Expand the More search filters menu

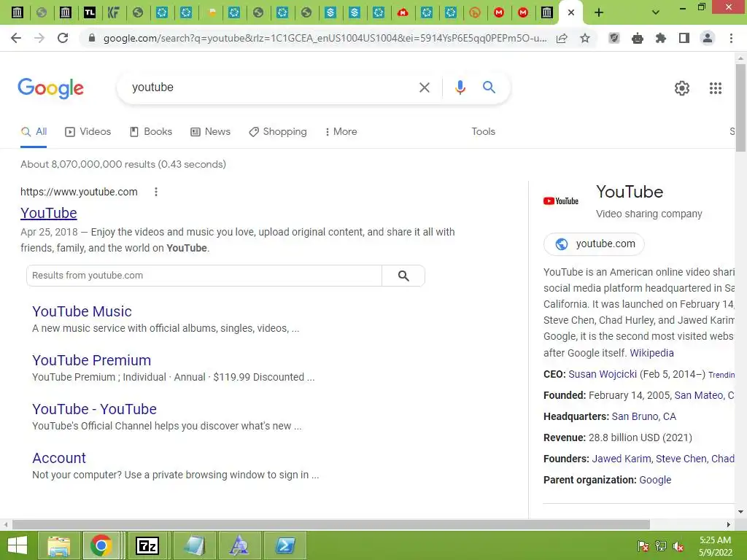(341, 131)
